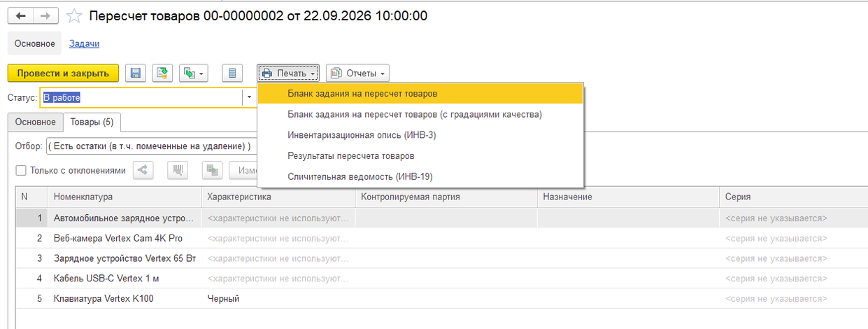Select Инвентаризационная опись (ИНВ-3)
868x329 pixels.
click(420, 134)
